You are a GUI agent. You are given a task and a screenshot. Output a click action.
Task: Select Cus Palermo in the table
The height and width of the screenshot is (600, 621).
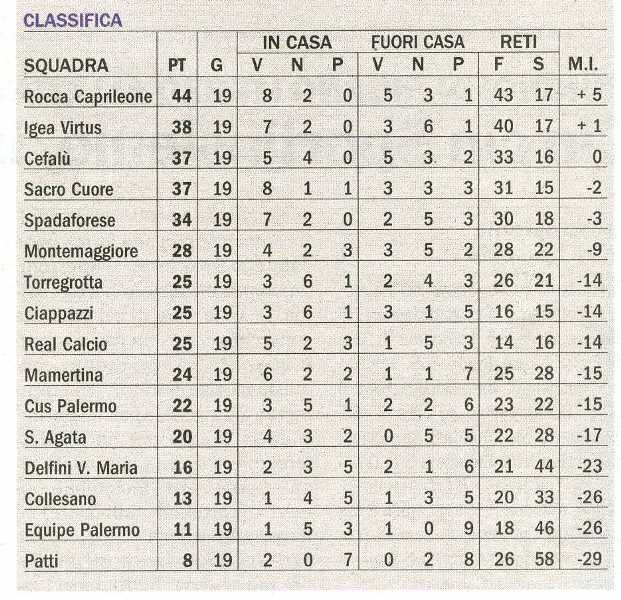[70, 406]
